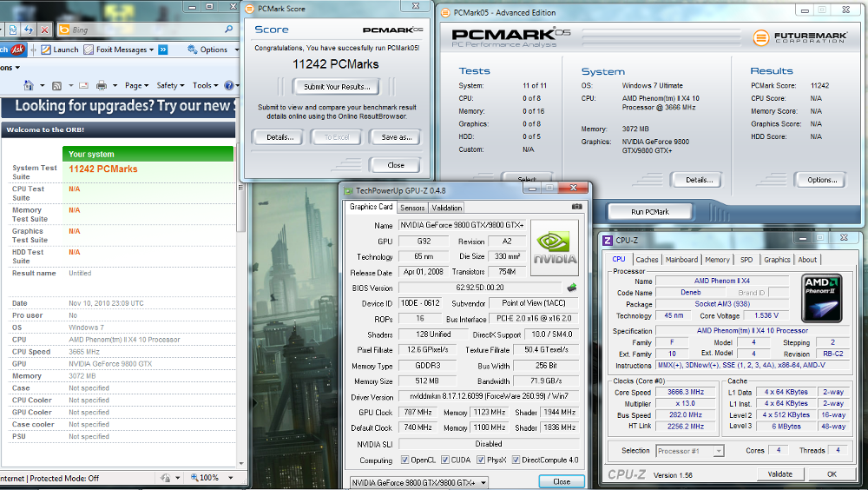The width and height of the screenshot is (868, 490).
Task: Click the PCMark Score dialog title icon
Action: point(250,9)
